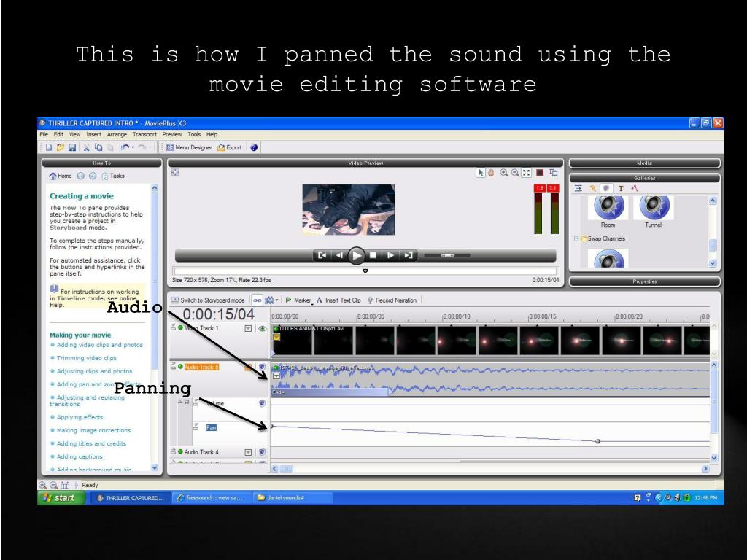Click Insert Text Clip button
The height and width of the screenshot is (560, 747).
click(338, 300)
